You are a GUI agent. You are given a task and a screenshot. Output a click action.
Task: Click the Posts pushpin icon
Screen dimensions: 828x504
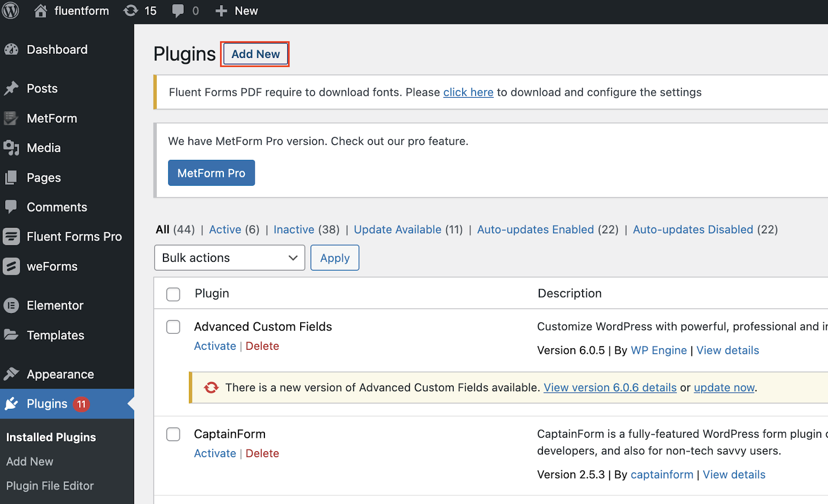tap(11, 88)
